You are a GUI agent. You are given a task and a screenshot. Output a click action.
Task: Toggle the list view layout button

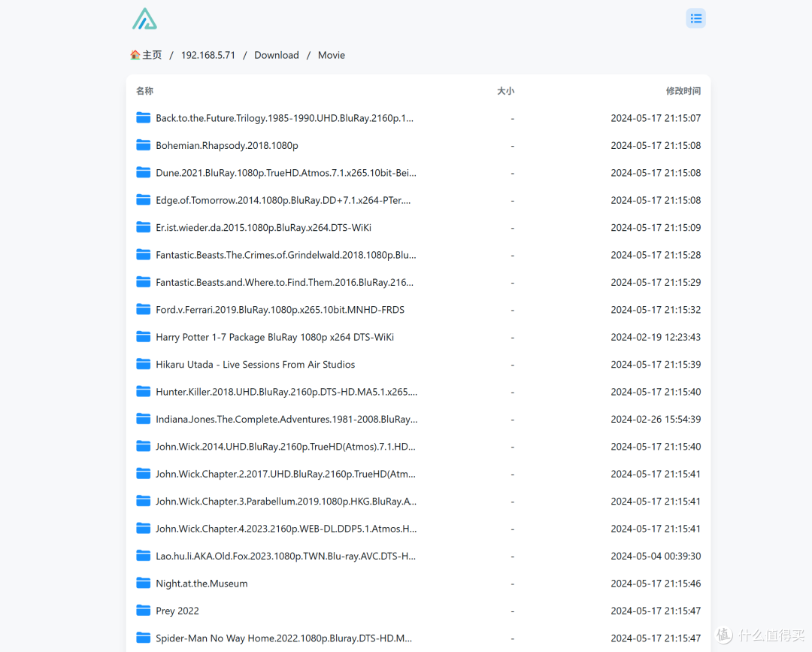(x=695, y=19)
